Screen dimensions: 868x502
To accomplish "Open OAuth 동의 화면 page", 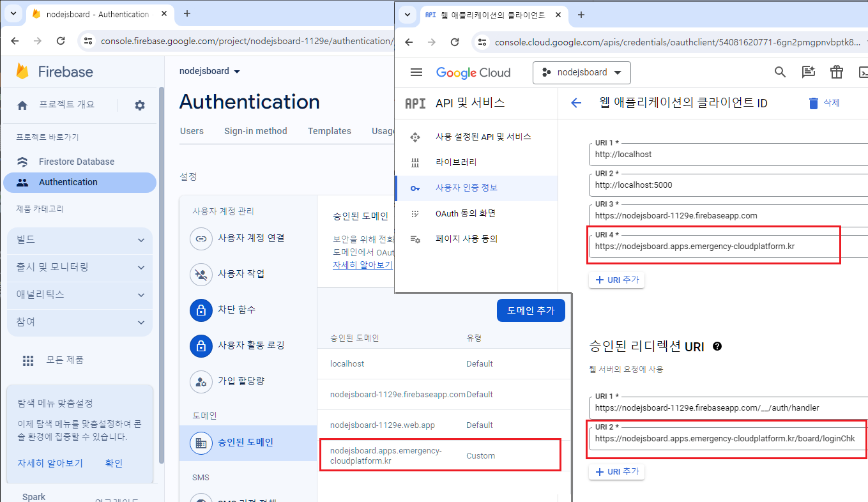I will click(476, 213).
